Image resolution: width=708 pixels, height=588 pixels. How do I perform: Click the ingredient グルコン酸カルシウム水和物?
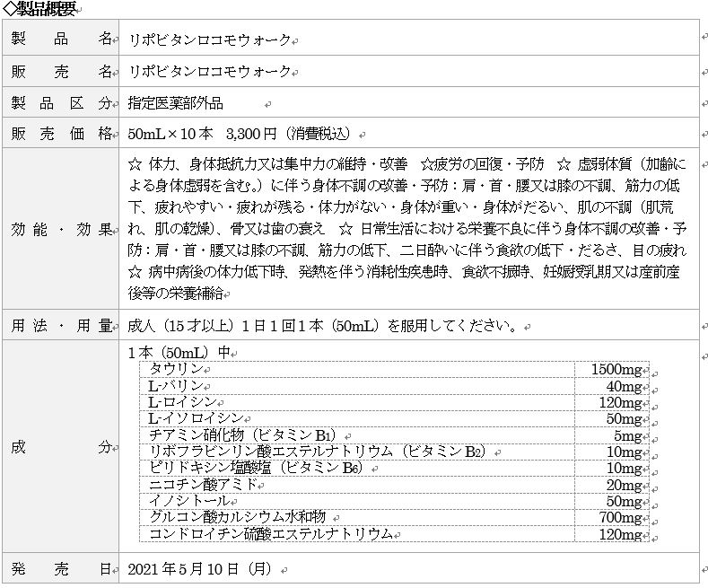tap(237, 517)
